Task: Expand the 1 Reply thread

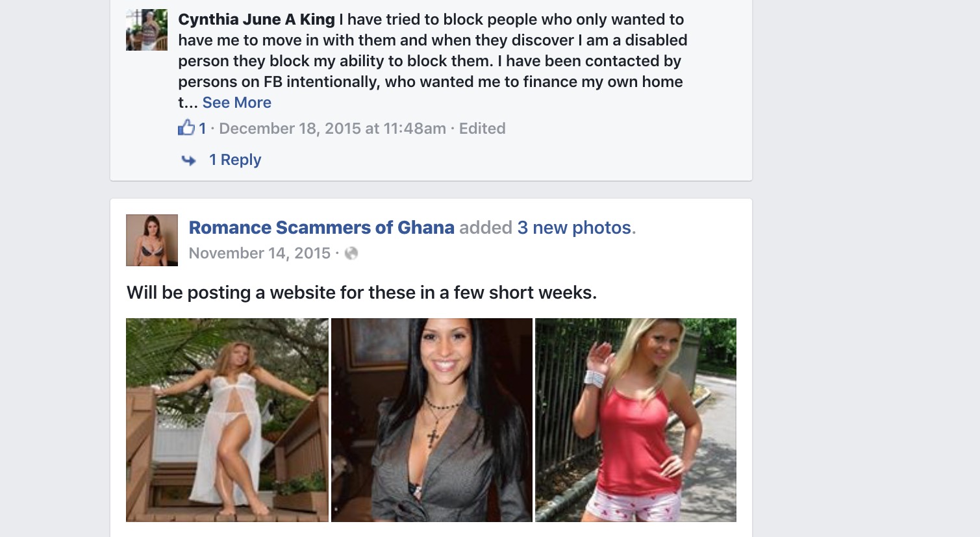Action: point(235,160)
